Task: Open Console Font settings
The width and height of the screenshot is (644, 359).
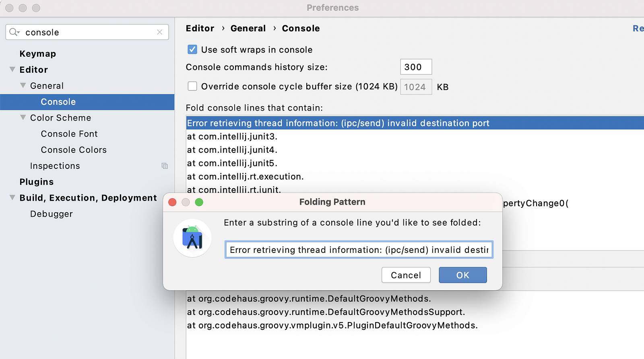Action: point(69,134)
